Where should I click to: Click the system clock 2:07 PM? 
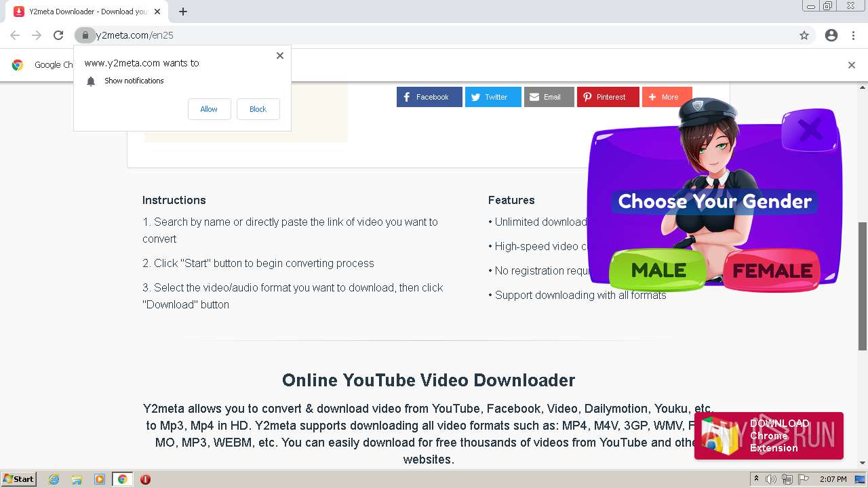(x=833, y=479)
